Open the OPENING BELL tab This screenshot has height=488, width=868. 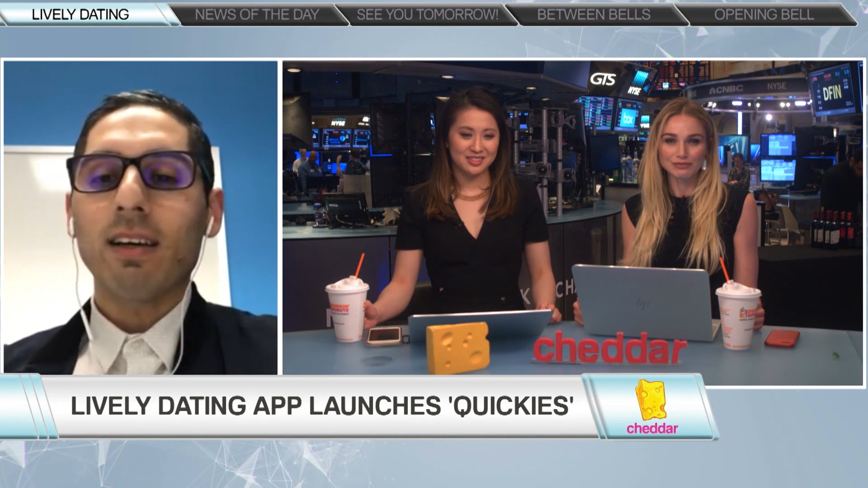764,14
